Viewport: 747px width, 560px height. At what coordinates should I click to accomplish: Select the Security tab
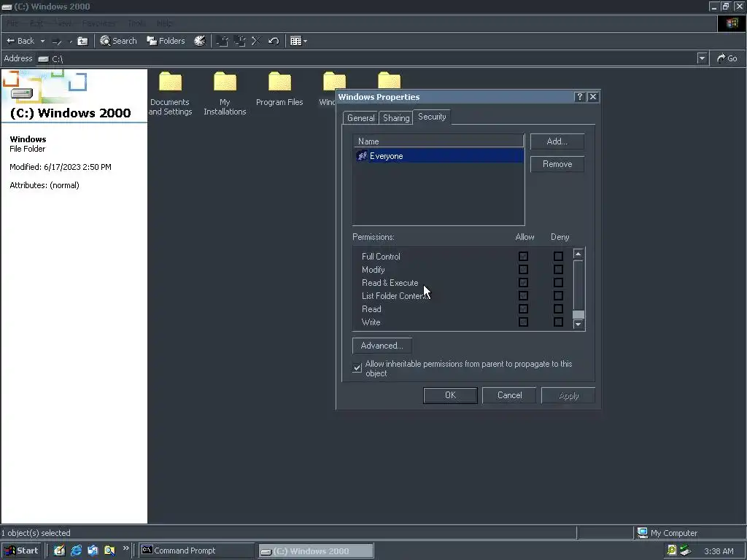point(432,117)
